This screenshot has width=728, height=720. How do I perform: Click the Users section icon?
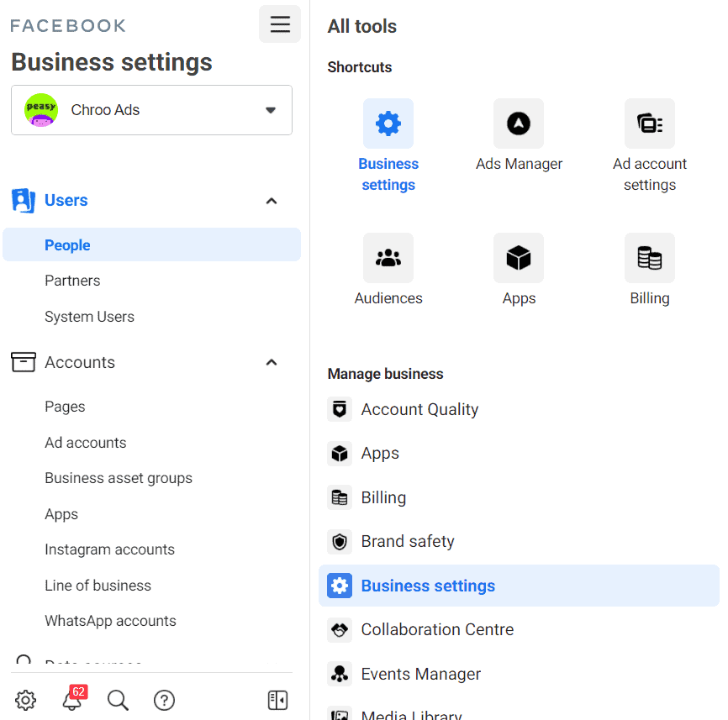[24, 201]
